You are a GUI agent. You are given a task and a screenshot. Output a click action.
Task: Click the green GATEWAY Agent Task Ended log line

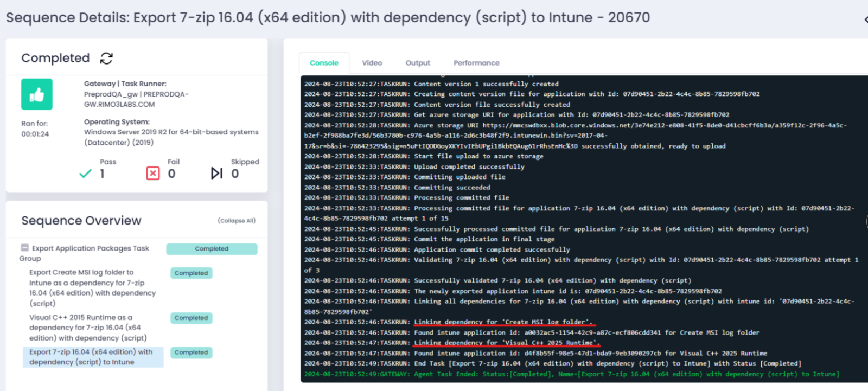[571, 374]
